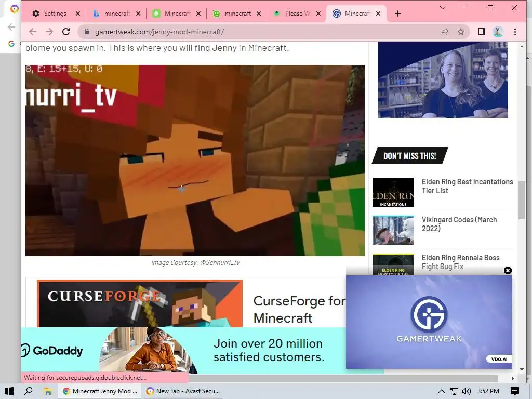Open site security lock info
This screenshot has width=532, height=399.
[87, 32]
